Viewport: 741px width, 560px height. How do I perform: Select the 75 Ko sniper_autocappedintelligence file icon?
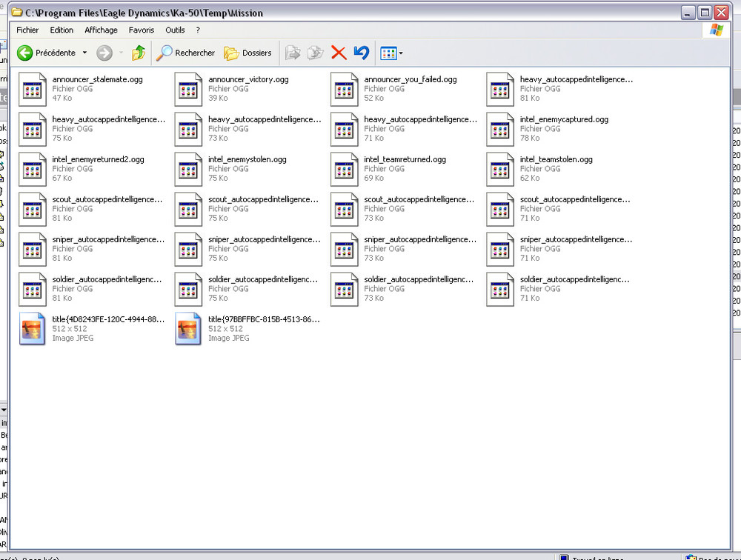click(x=188, y=250)
